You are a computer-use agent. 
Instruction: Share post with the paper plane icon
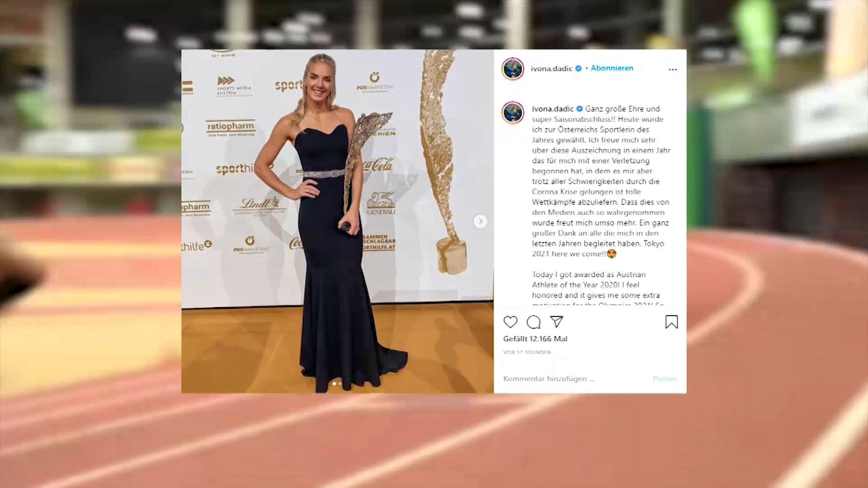click(x=557, y=322)
